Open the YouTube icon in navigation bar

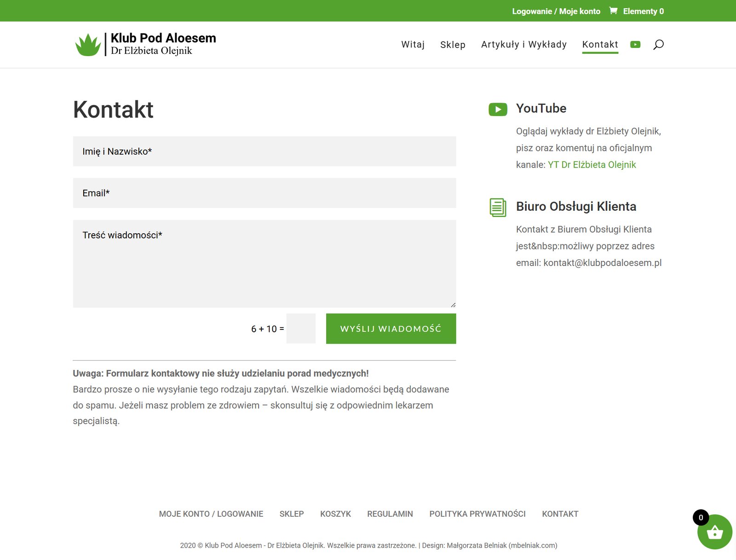[635, 45]
